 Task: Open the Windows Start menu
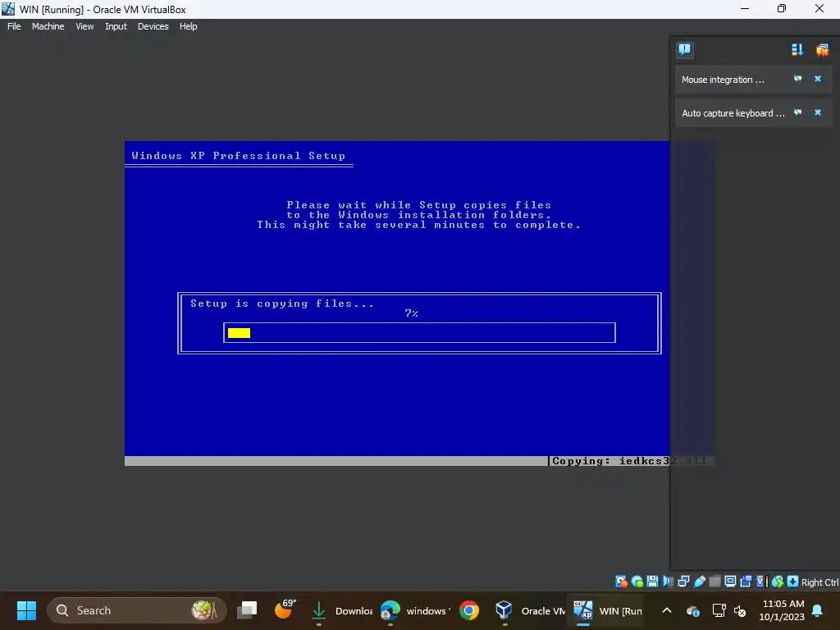pyautogui.click(x=26, y=610)
